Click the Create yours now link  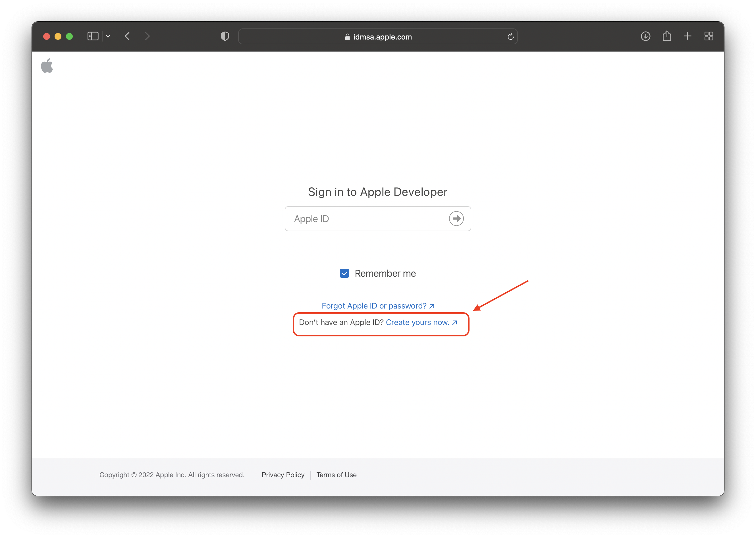421,322
